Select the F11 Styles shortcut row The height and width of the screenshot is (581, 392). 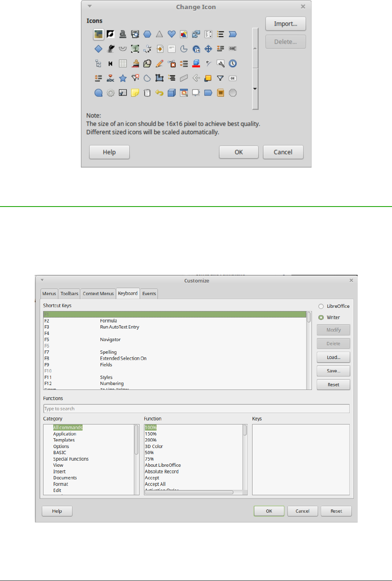click(175, 377)
